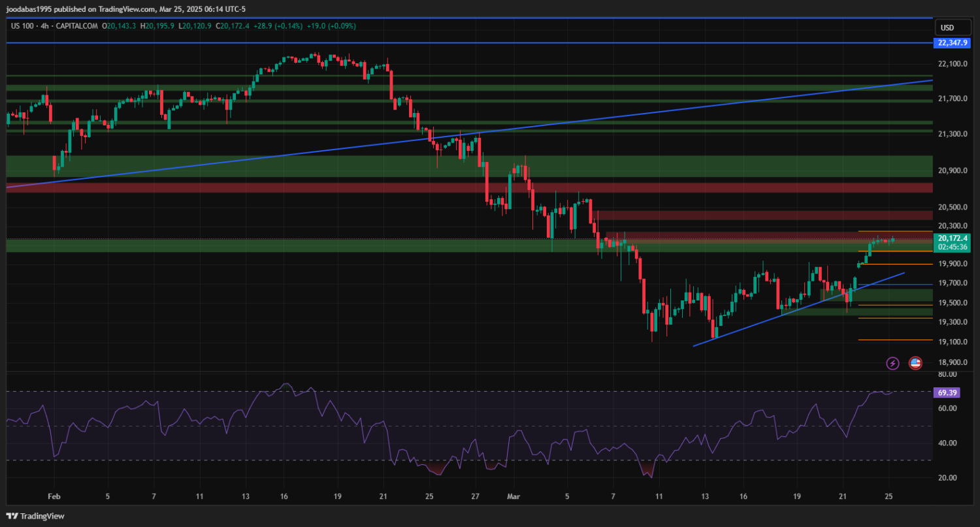Click the 21,300.0 price axis label
Screen dimensions: 980x527
952,134
